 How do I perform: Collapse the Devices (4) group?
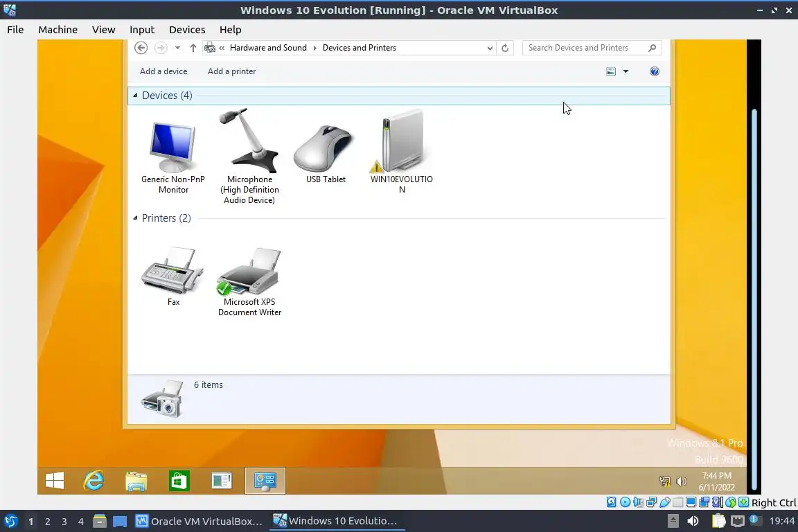point(135,95)
